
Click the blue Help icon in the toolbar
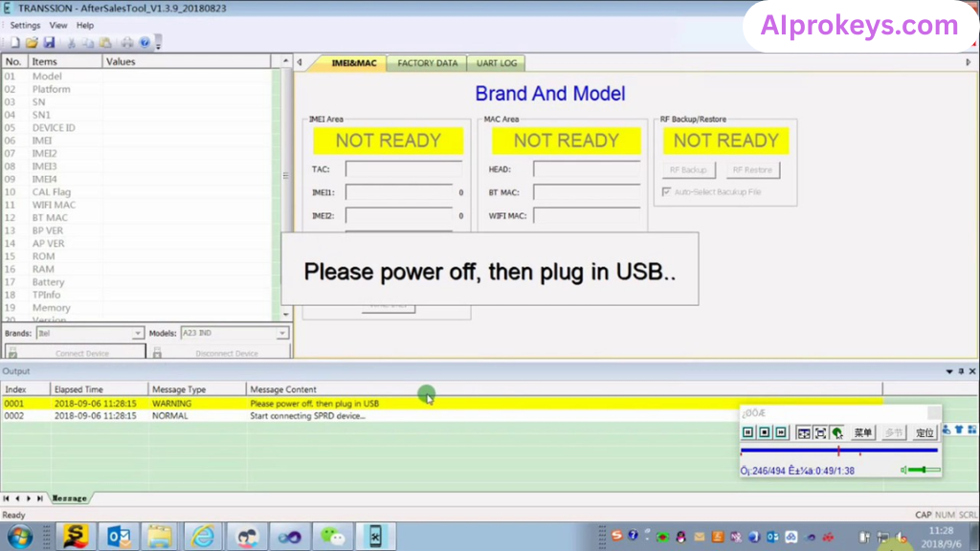point(145,43)
